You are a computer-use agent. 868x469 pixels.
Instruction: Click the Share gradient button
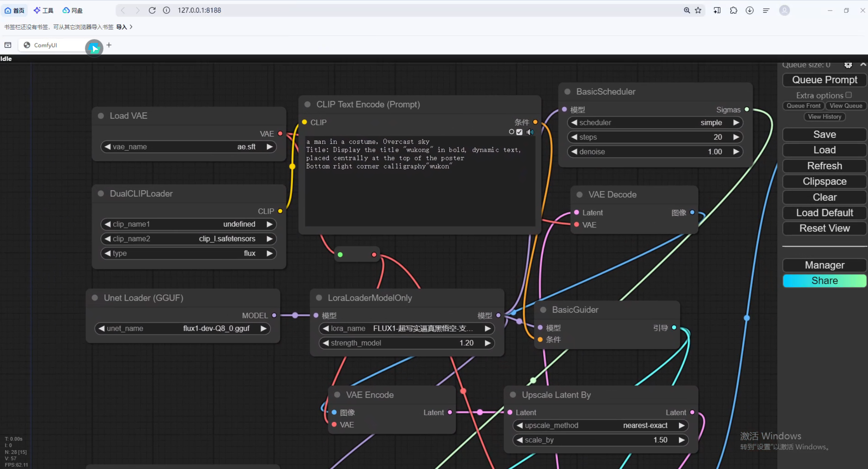pos(824,281)
